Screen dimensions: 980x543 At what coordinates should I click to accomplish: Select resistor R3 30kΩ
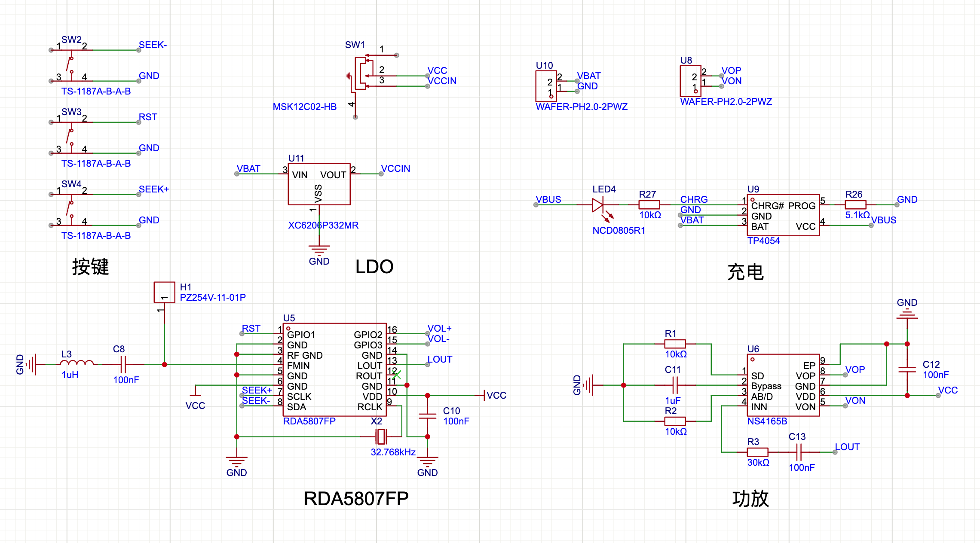point(758,452)
